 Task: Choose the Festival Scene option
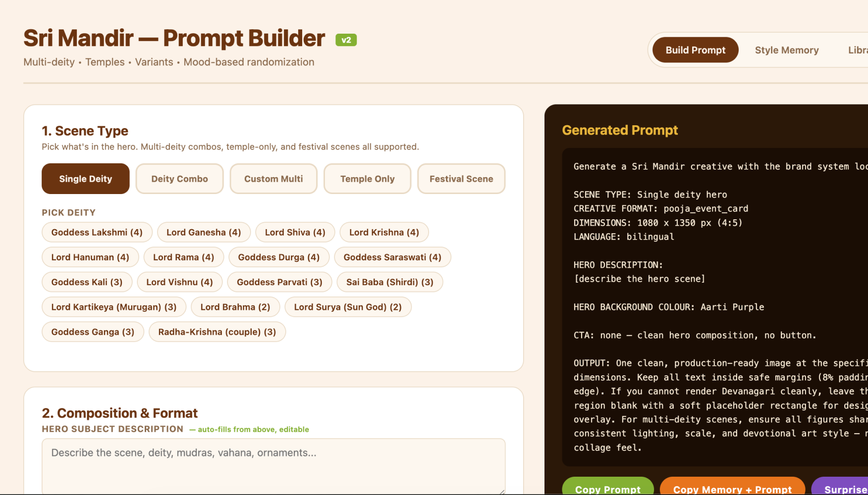[461, 179]
